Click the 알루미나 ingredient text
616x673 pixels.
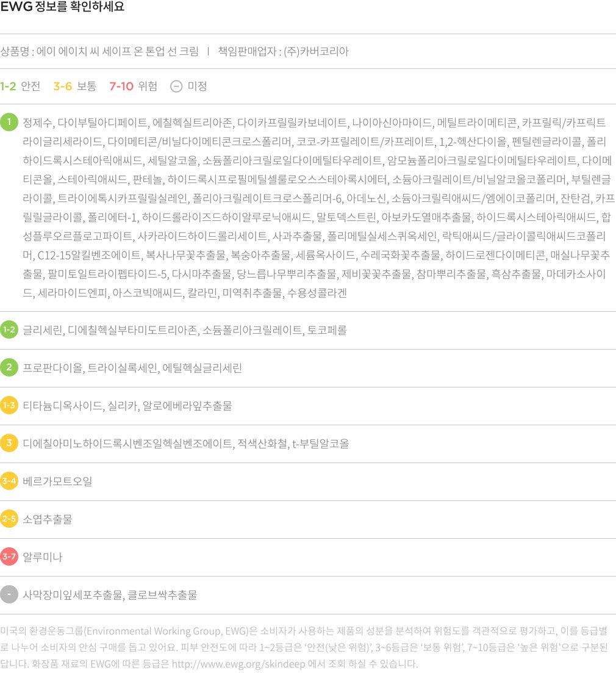(43, 557)
